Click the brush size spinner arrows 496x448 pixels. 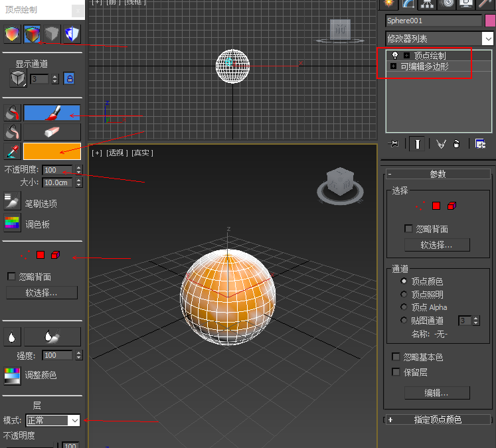pos(79,183)
